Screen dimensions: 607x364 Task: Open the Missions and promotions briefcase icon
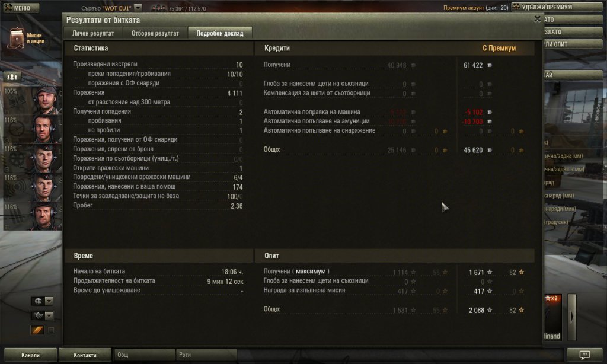point(16,39)
